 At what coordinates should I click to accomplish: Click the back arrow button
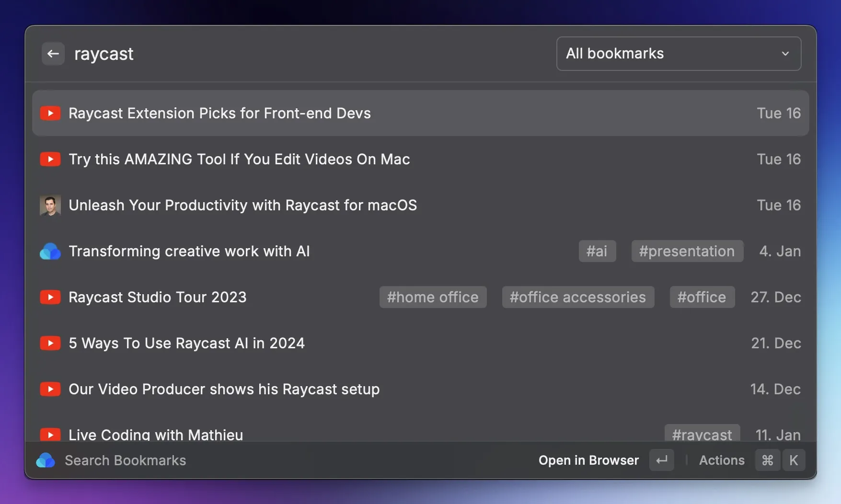pos(53,54)
